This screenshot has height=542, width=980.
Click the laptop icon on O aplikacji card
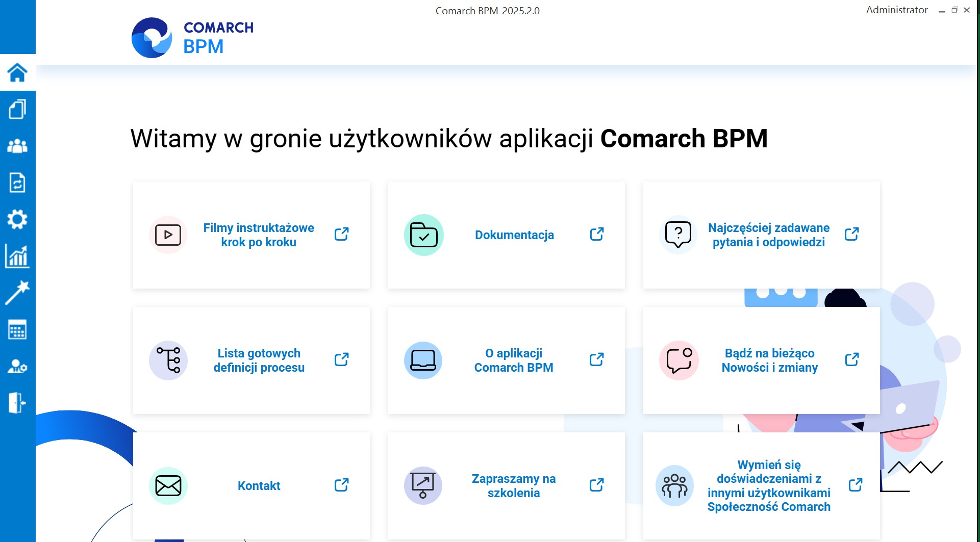423,360
